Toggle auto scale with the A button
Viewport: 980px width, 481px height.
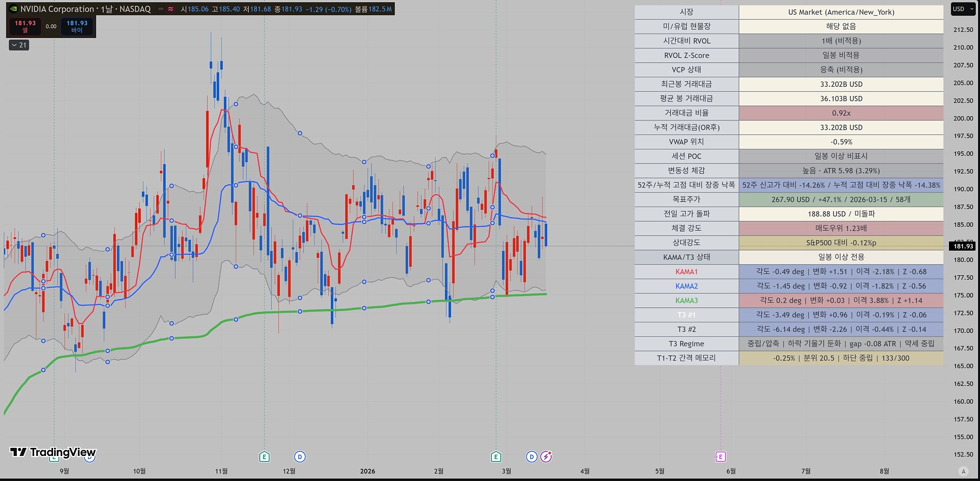[x=963, y=471]
